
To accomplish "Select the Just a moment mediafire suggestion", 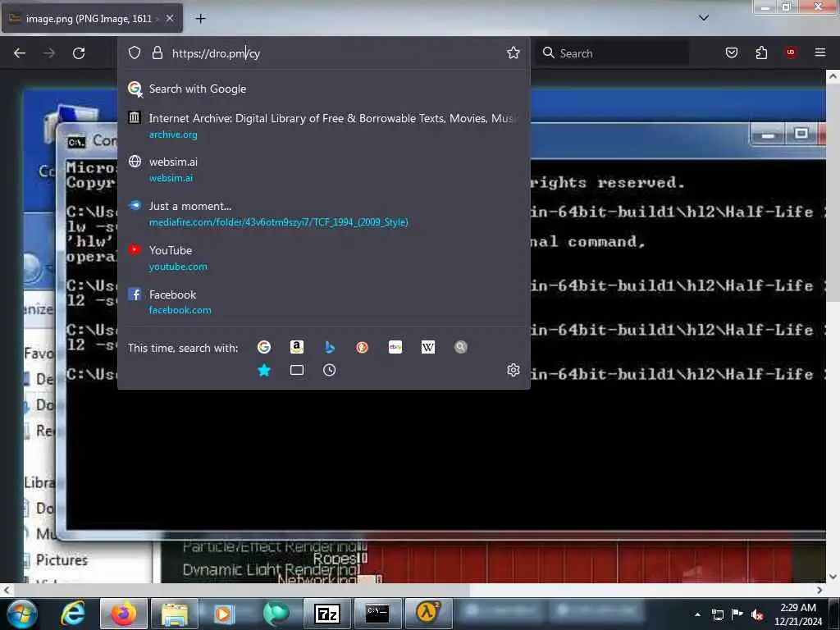I will pos(323,213).
